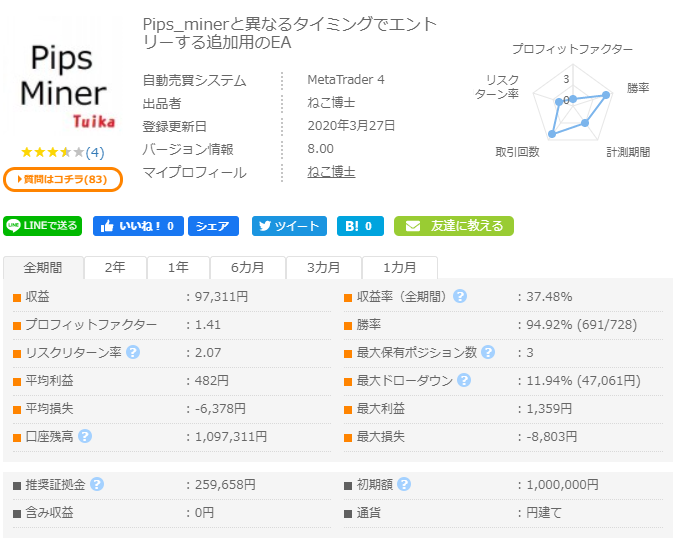This screenshot has width=696, height=543.
Task: Switch to the 3カ月 tab
Action: tap(324, 268)
